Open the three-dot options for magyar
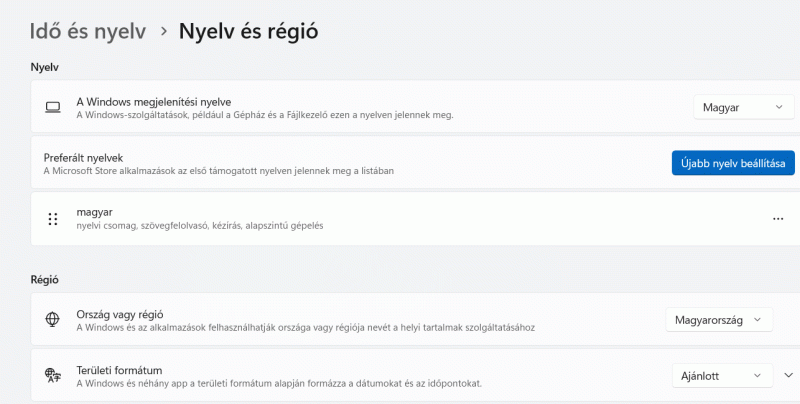This screenshot has height=404, width=800. 778,219
